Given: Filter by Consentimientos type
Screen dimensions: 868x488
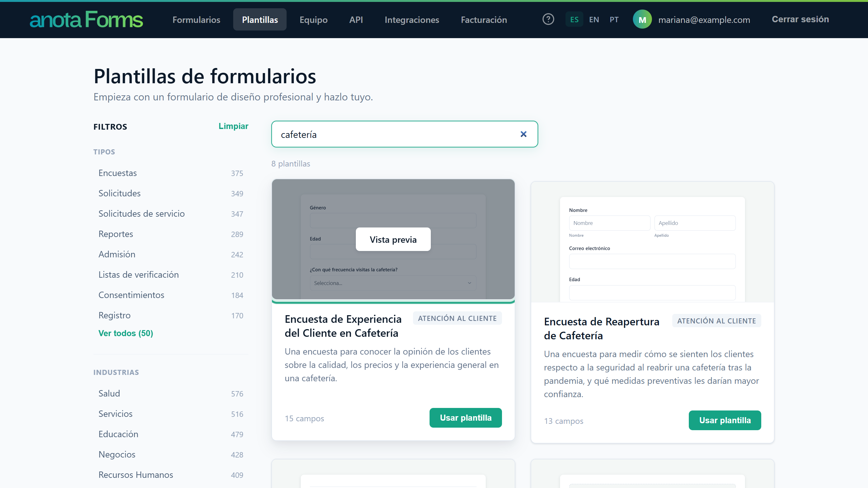Looking at the screenshot, I should coord(171,295).
